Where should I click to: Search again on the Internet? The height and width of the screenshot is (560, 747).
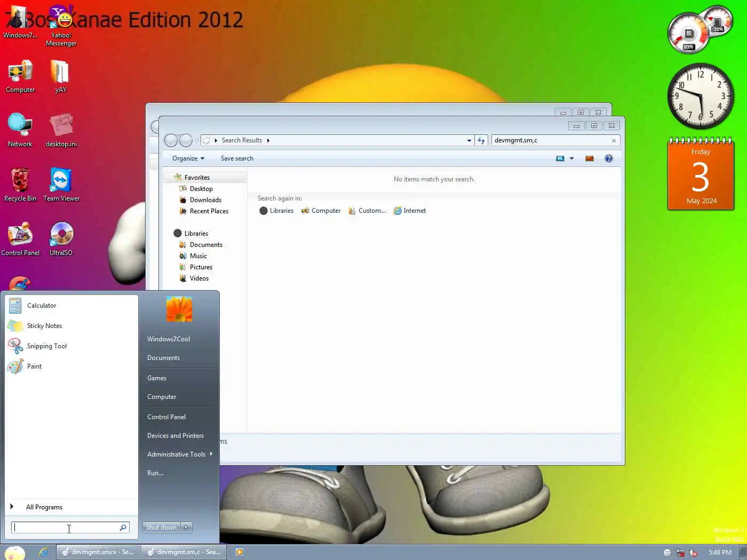tap(409, 211)
